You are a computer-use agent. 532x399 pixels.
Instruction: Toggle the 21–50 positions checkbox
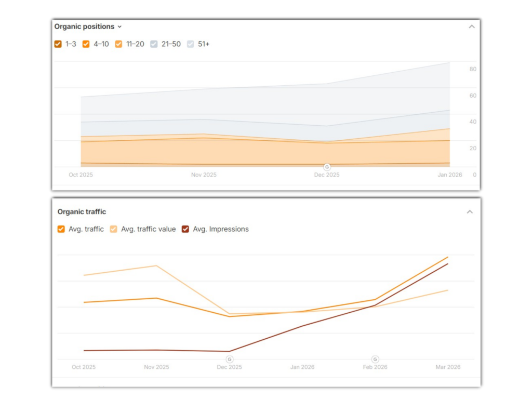[x=154, y=44]
